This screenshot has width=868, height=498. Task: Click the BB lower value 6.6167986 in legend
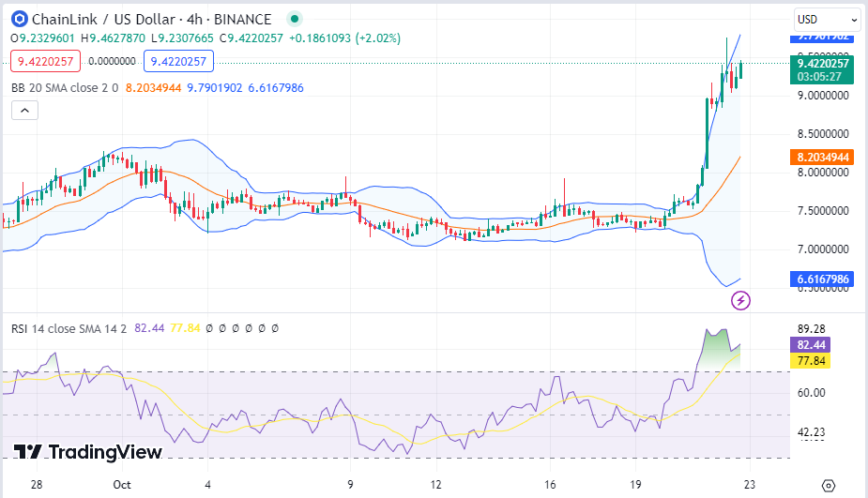[x=276, y=87]
